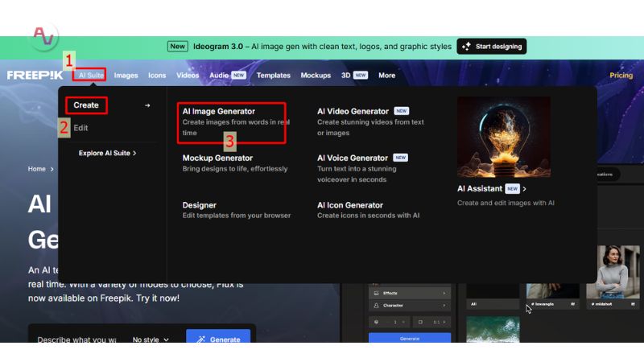The image size is (644, 362).
Task: Click the Effects panel icon
Action: point(376,293)
